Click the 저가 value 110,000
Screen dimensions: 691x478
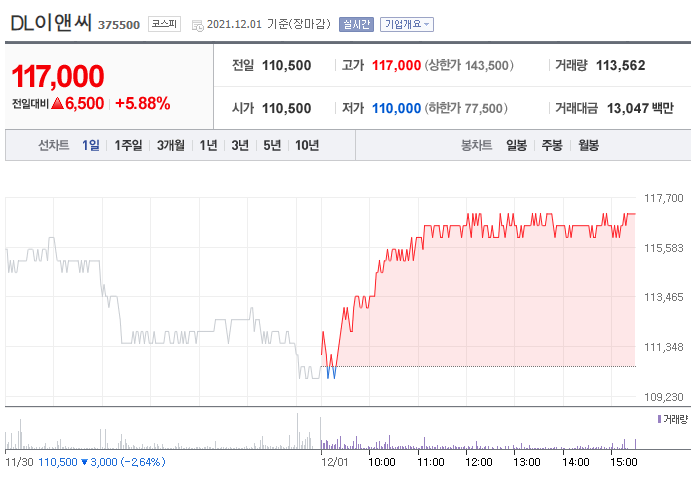pyautogui.click(x=396, y=108)
